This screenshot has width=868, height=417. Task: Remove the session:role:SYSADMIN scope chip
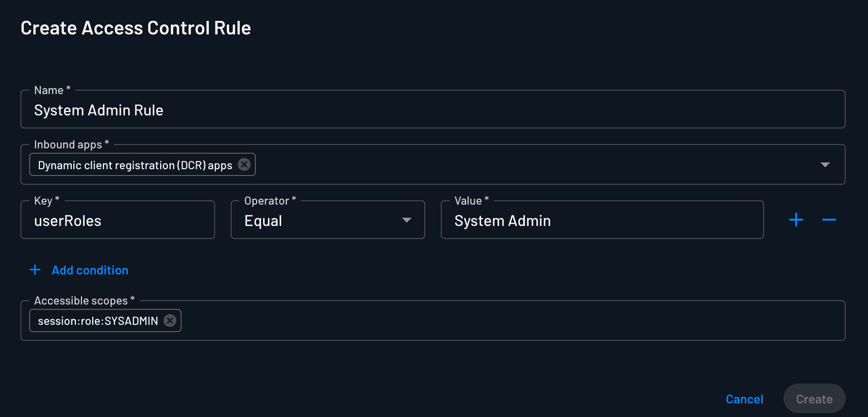pyautogui.click(x=169, y=321)
